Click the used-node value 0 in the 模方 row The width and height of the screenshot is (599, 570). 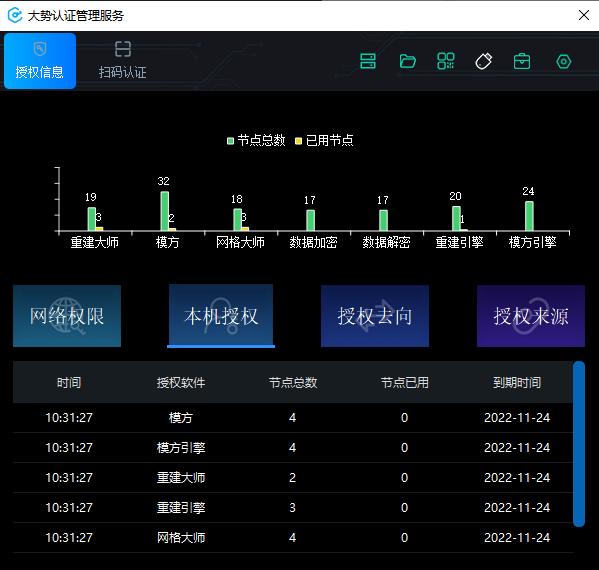(x=405, y=418)
